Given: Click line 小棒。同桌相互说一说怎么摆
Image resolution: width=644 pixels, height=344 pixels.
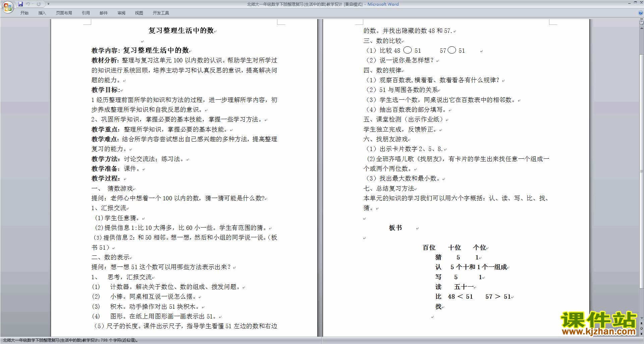Looking at the screenshot, I should tap(145, 297).
